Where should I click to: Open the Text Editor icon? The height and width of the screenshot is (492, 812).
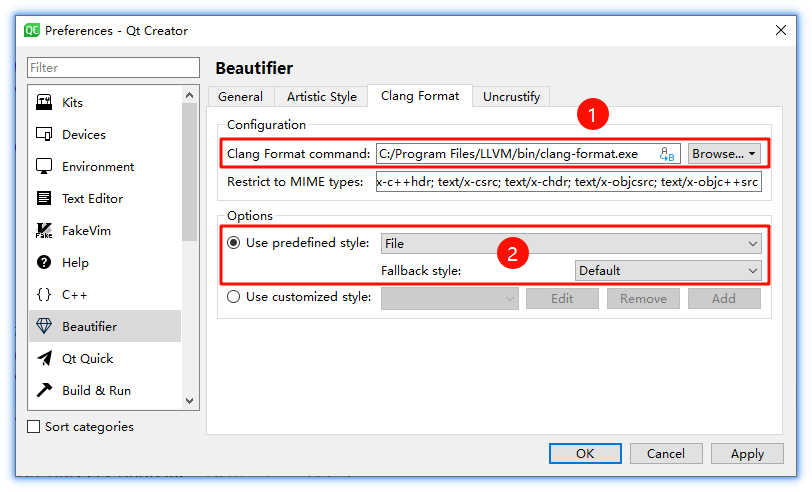[x=44, y=199]
